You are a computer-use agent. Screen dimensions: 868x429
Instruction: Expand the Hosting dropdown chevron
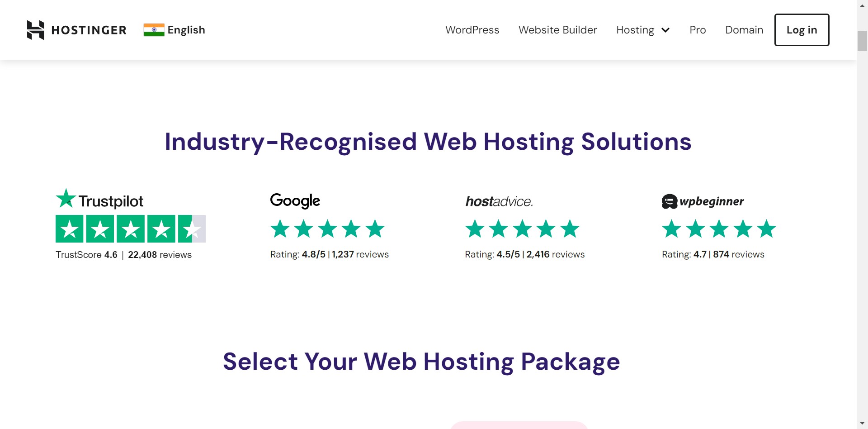[665, 30]
